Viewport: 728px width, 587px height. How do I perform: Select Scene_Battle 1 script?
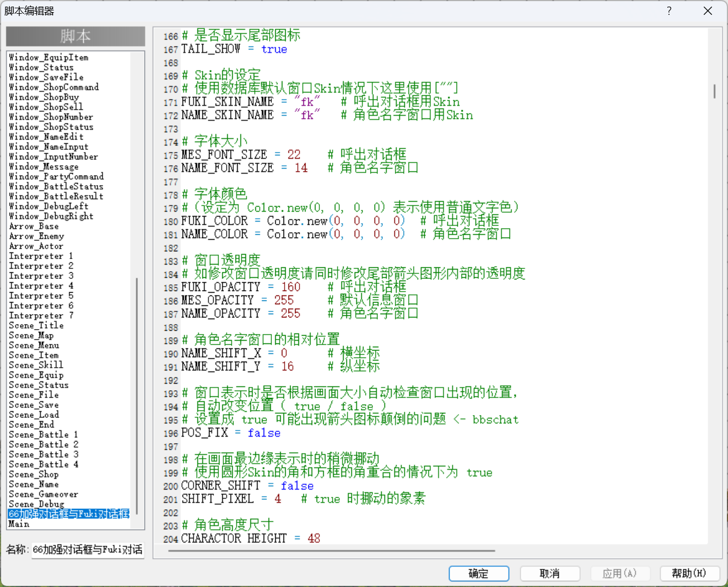pyautogui.click(x=44, y=434)
